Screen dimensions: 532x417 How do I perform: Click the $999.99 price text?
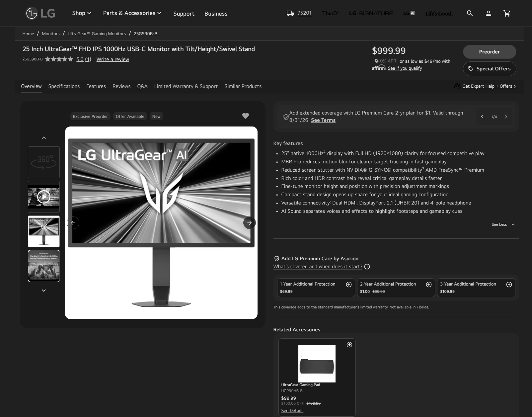click(x=389, y=51)
